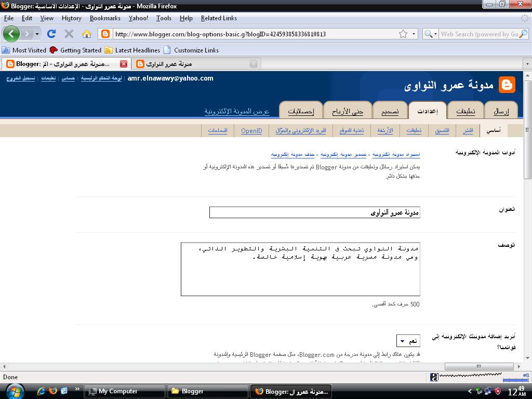Click the تسجيل الخروج sign-out link
532x399 pixels.
(21, 78)
